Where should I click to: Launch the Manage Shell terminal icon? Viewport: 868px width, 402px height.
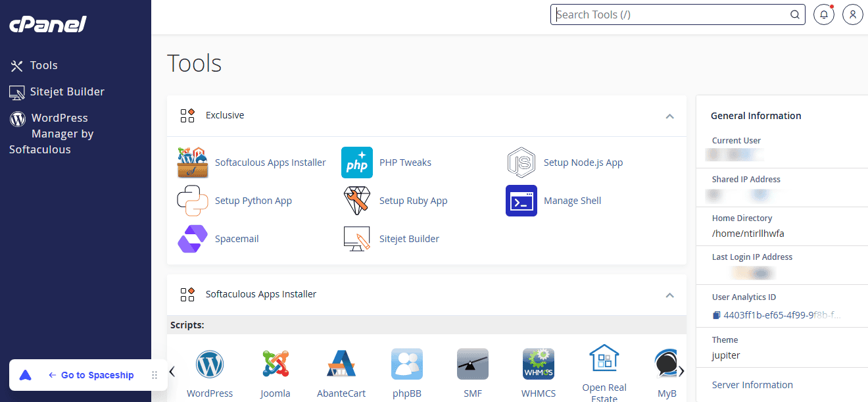point(521,201)
